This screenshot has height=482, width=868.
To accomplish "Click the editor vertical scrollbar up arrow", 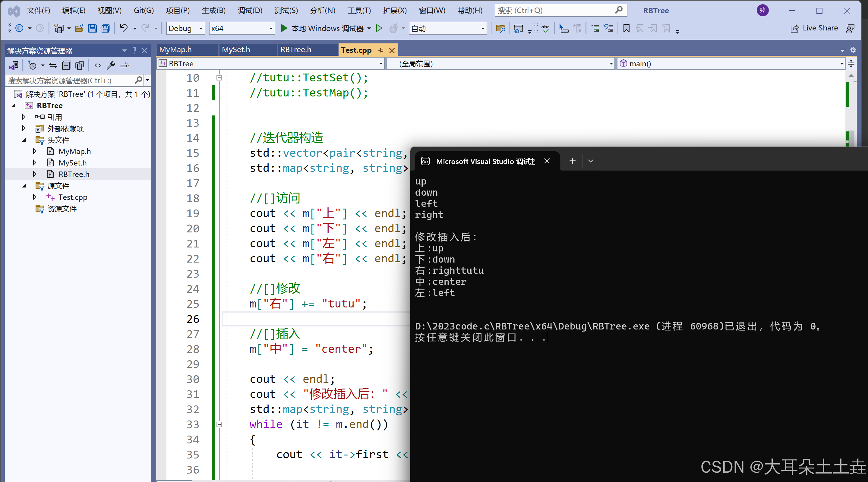I will pyautogui.click(x=851, y=76).
